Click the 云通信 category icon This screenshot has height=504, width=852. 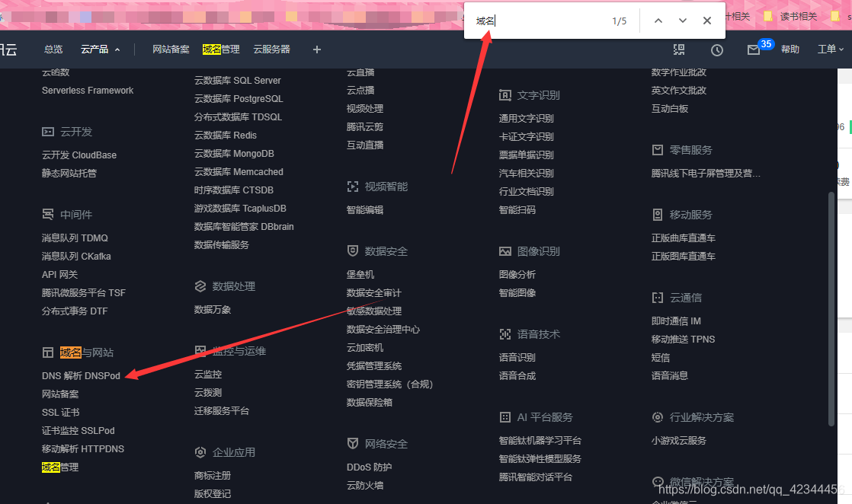(658, 298)
